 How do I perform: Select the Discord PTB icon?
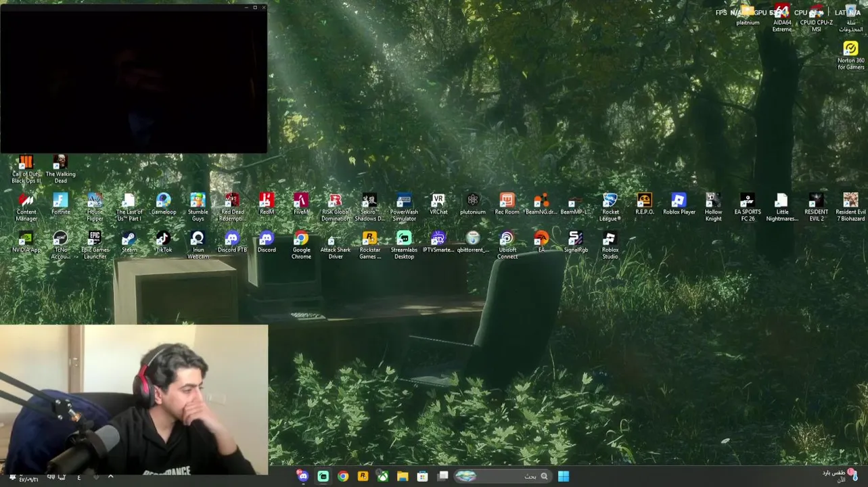pos(232,241)
